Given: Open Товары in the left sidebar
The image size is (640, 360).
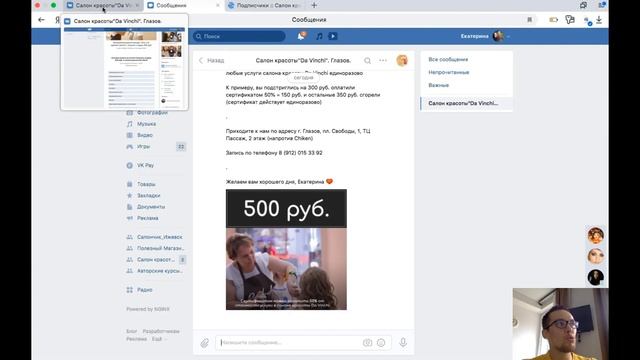Looking at the screenshot, I should (146, 184).
